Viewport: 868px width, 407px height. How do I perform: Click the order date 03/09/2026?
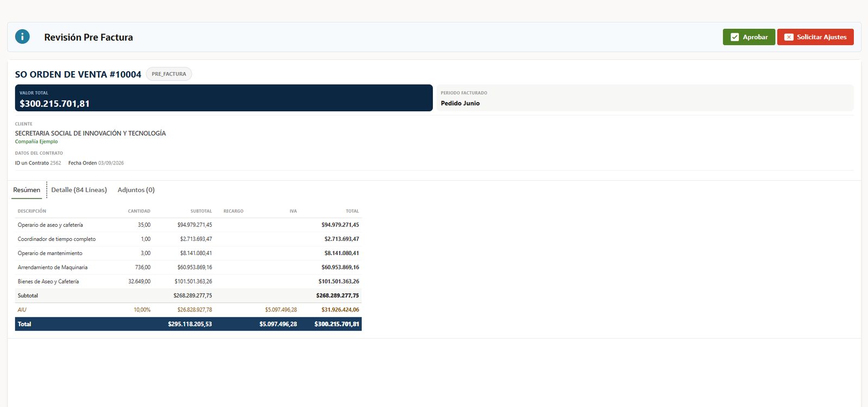click(111, 163)
